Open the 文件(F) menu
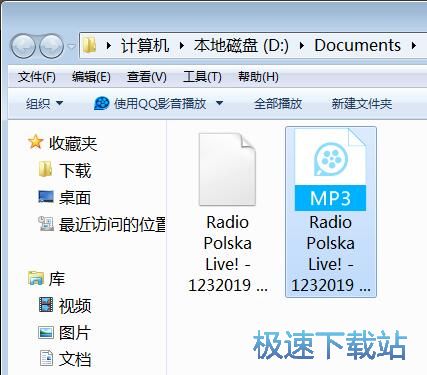Viewport: 427px width, 375px height. click(37, 77)
